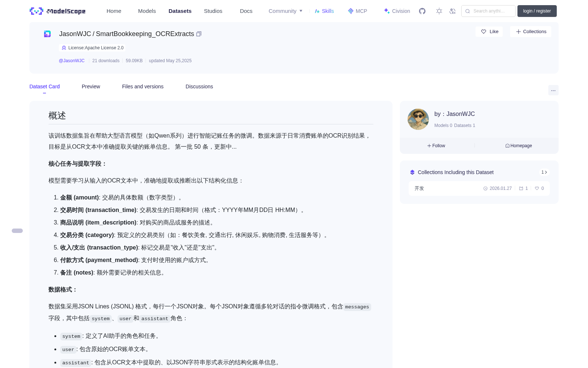
Task: Click the login / register button
Action: (537, 11)
